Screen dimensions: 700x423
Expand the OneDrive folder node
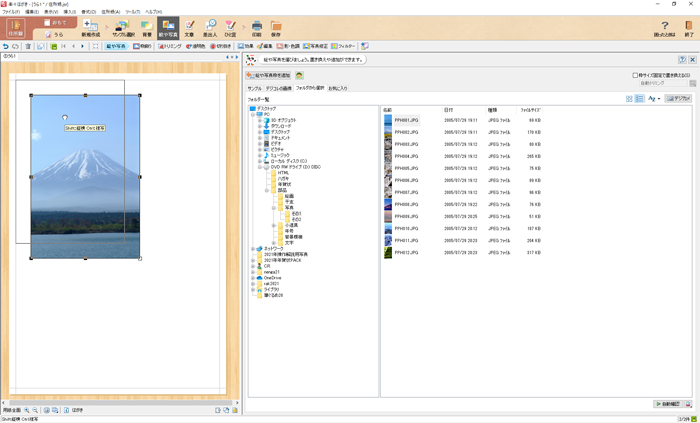(253, 277)
